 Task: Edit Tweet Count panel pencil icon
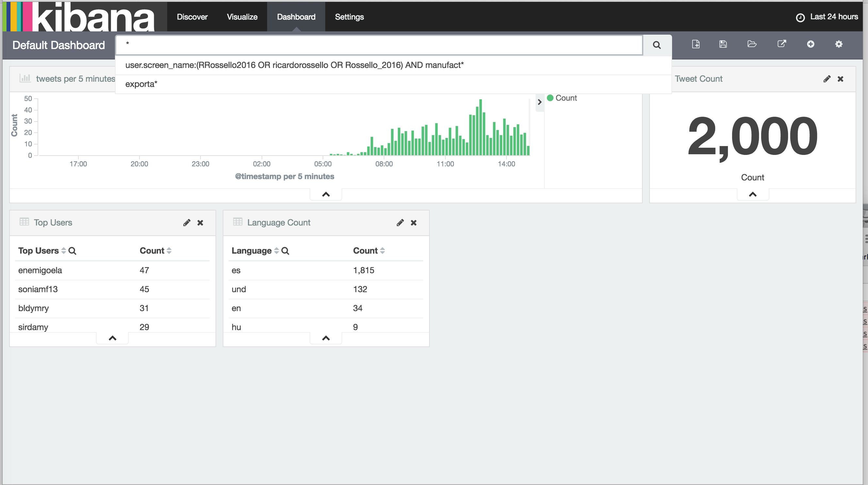[x=827, y=79]
